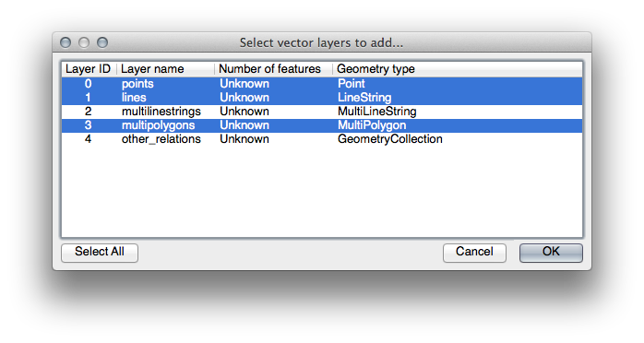This screenshot has height=343, width=644.
Task: Click the LineString geometry type cell
Action: [x=364, y=98]
